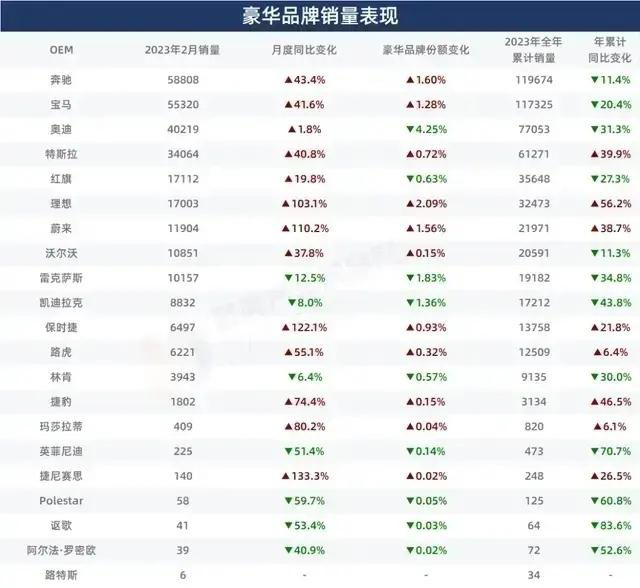The height and width of the screenshot is (588, 640).
Task: Select the 阿尔法·罗密欧 brand name
Action: click(x=61, y=550)
